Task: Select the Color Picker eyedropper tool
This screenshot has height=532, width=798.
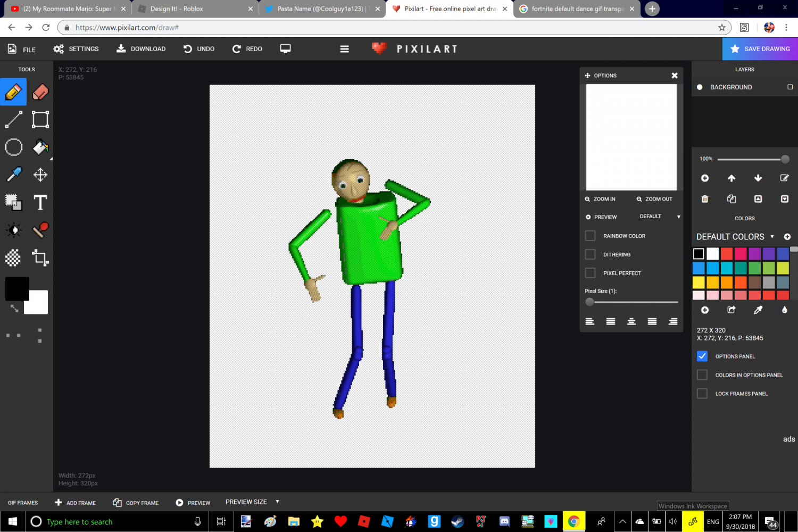Action: (x=13, y=175)
